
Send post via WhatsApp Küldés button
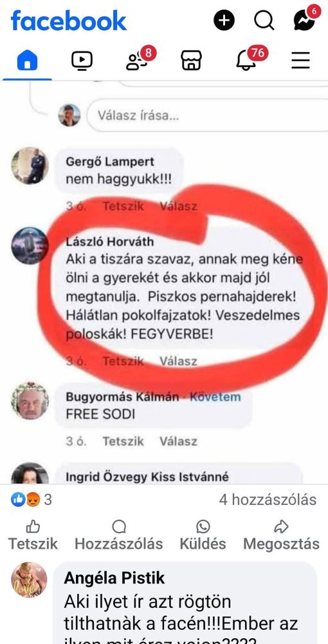click(x=203, y=536)
